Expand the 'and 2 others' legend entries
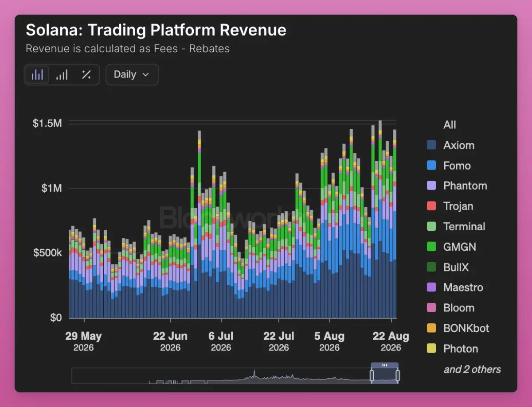Viewport: 532px width, 407px height. click(x=472, y=369)
